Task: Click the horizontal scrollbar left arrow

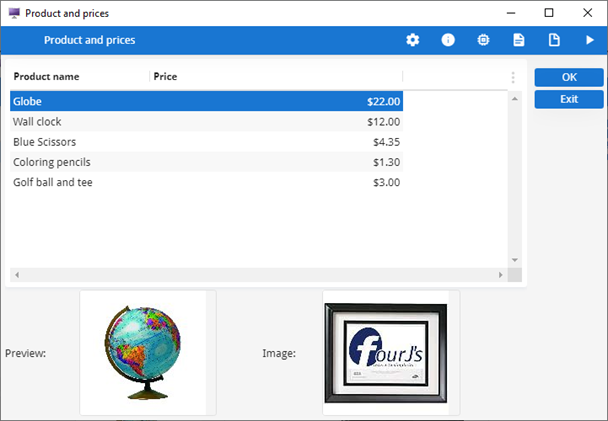Action: [17, 275]
